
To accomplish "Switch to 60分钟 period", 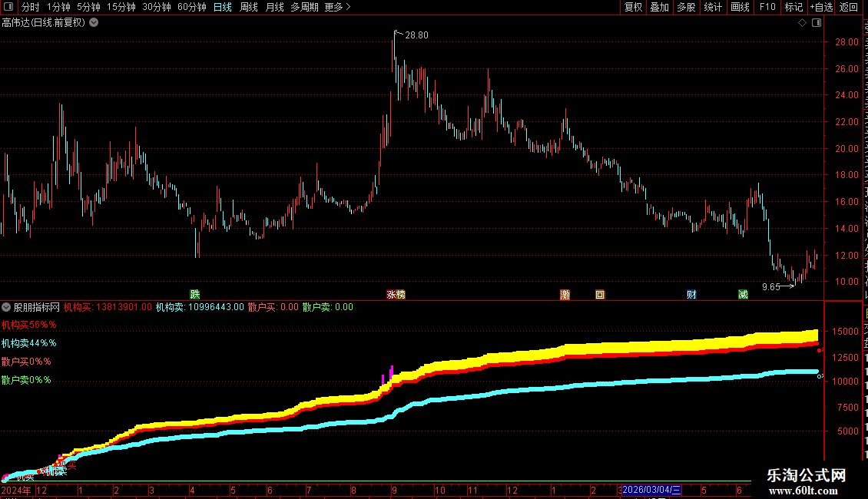I will [191, 7].
